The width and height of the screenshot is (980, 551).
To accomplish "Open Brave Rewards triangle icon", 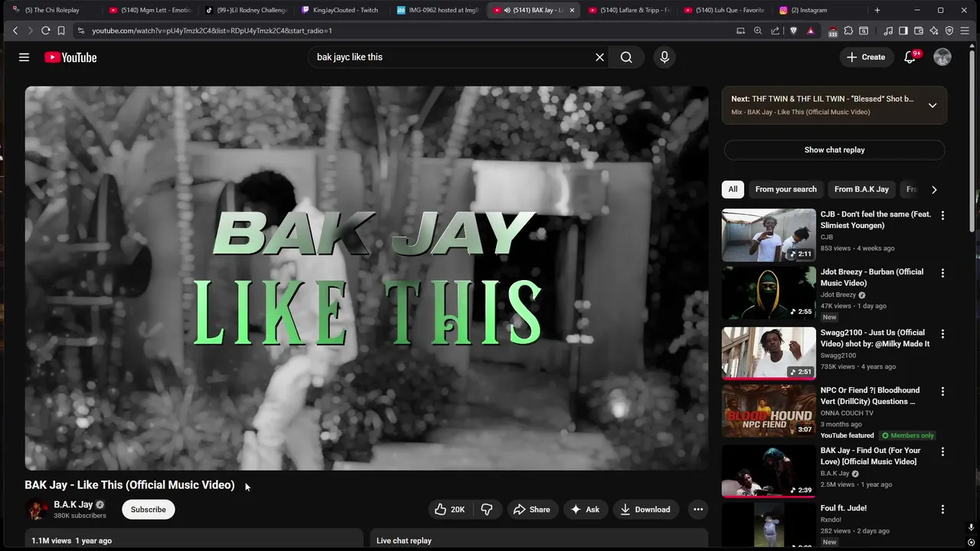I will click(810, 31).
